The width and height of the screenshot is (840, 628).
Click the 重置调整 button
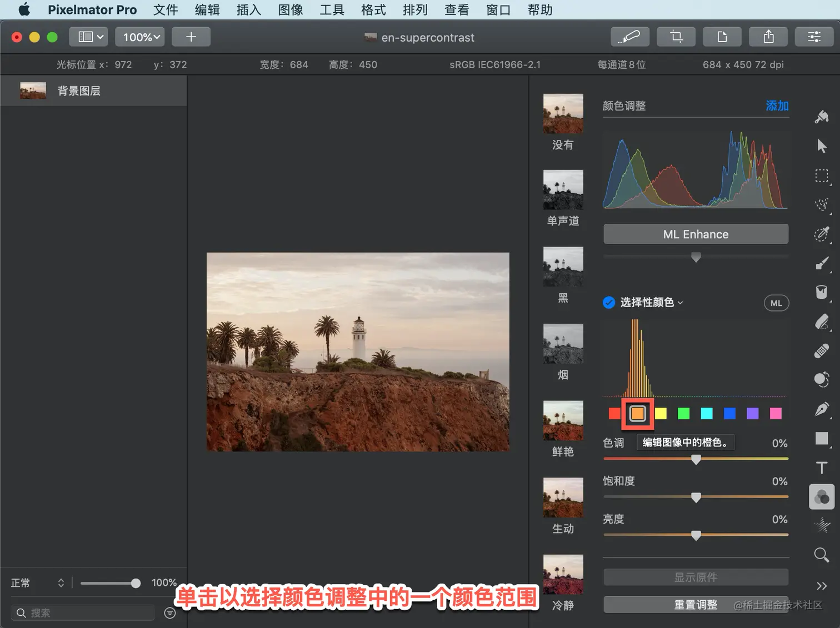click(696, 605)
